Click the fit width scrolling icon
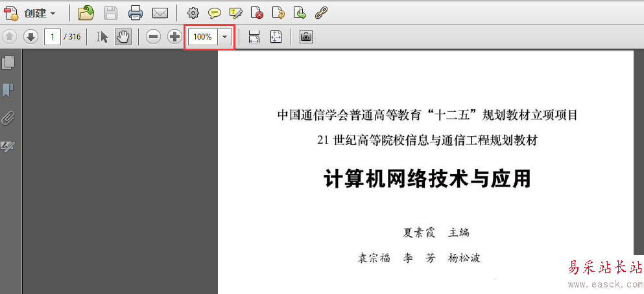The width and height of the screenshot is (644, 294). pos(254,37)
